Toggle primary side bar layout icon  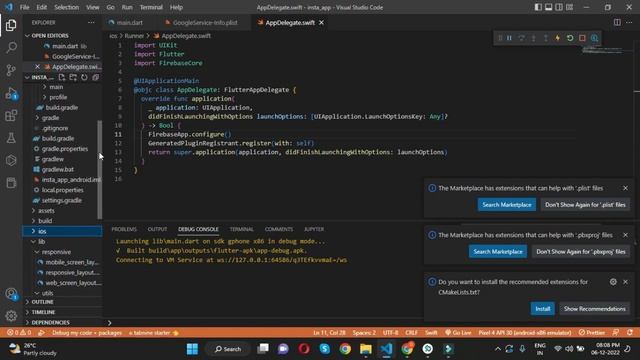tap(538, 7)
